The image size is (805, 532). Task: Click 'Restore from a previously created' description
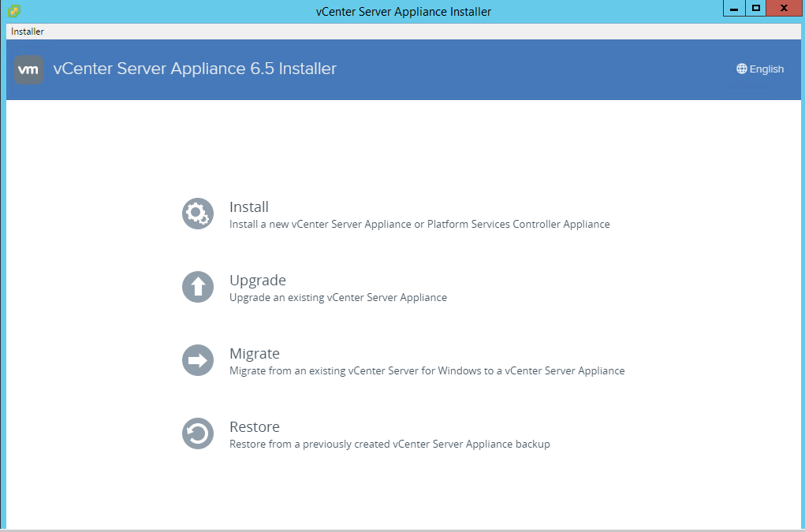[389, 445]
